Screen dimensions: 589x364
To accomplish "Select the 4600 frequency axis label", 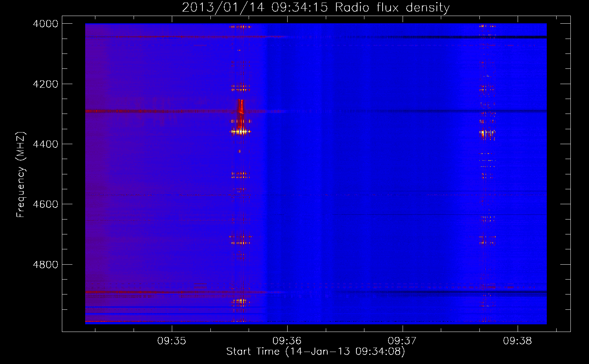I will pos(46,204).
